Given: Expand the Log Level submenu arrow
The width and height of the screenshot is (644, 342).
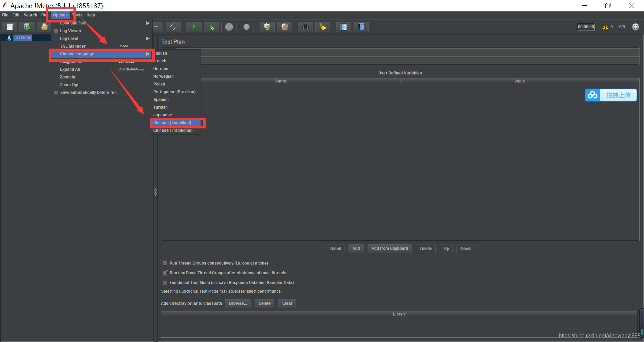Looking at the screenshot, I should (x=148, y=39).
